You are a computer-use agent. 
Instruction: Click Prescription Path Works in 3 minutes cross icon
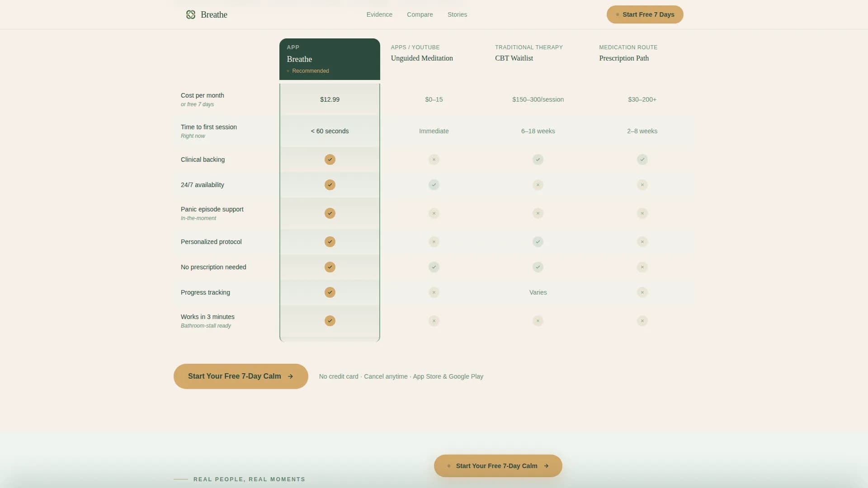642,321
